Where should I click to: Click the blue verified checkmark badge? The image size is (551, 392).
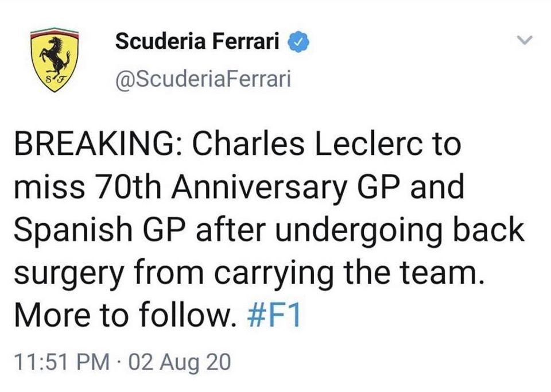301,41
